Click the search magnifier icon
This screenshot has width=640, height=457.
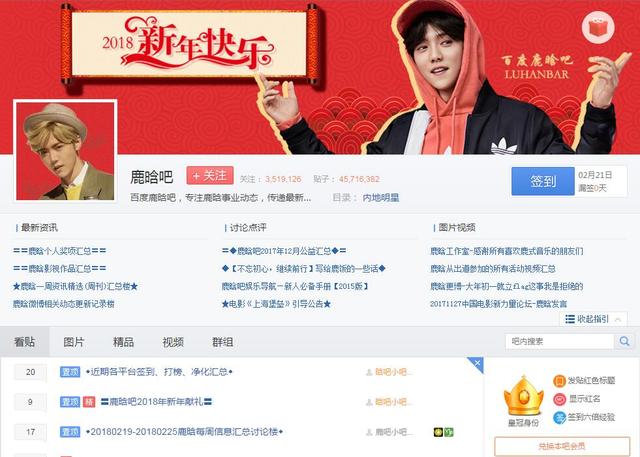click(x=624, y=342)
